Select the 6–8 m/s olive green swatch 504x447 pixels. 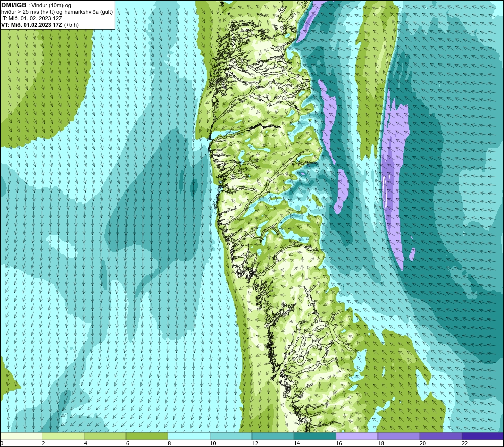coord(147,436)
